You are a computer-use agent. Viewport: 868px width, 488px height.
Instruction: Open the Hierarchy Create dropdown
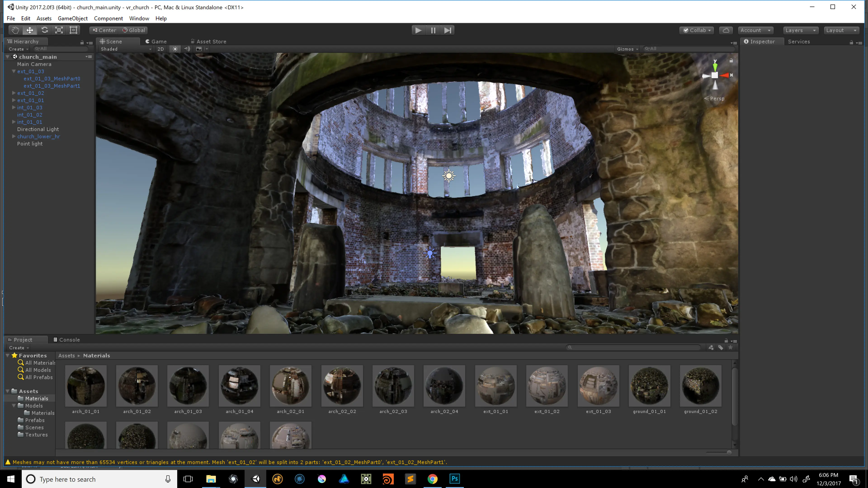(x=19, y=49)
